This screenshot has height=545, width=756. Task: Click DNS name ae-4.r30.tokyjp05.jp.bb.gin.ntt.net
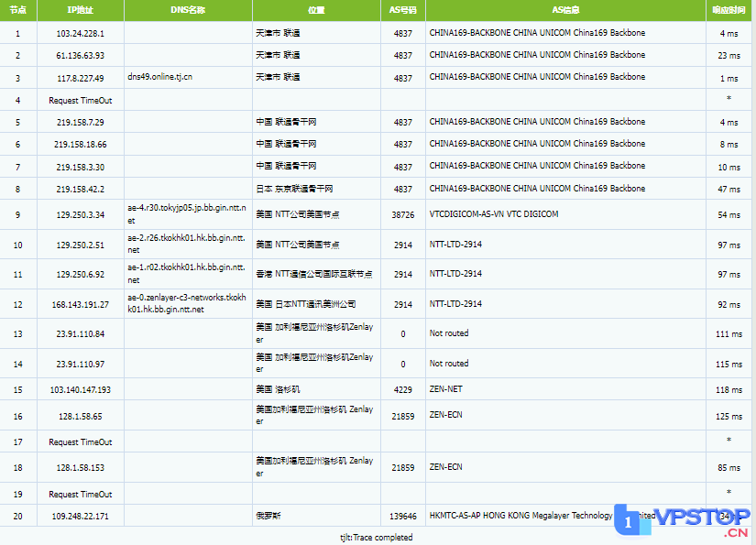[x=187, y=214]
